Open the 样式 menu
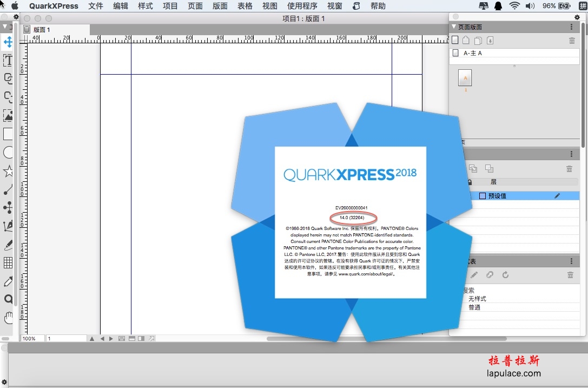588x388 pixels. pos(145,6)
